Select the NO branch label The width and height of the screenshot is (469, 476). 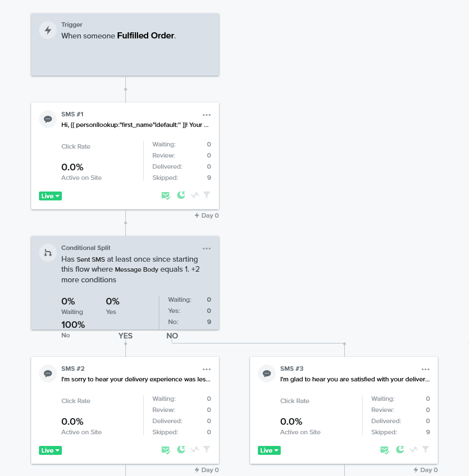pos(172,336)
